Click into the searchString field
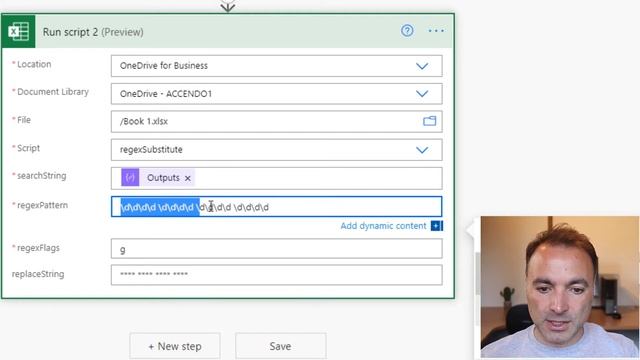Image resolution: width=640 pixels, height=360 pixels. point(276,178)
